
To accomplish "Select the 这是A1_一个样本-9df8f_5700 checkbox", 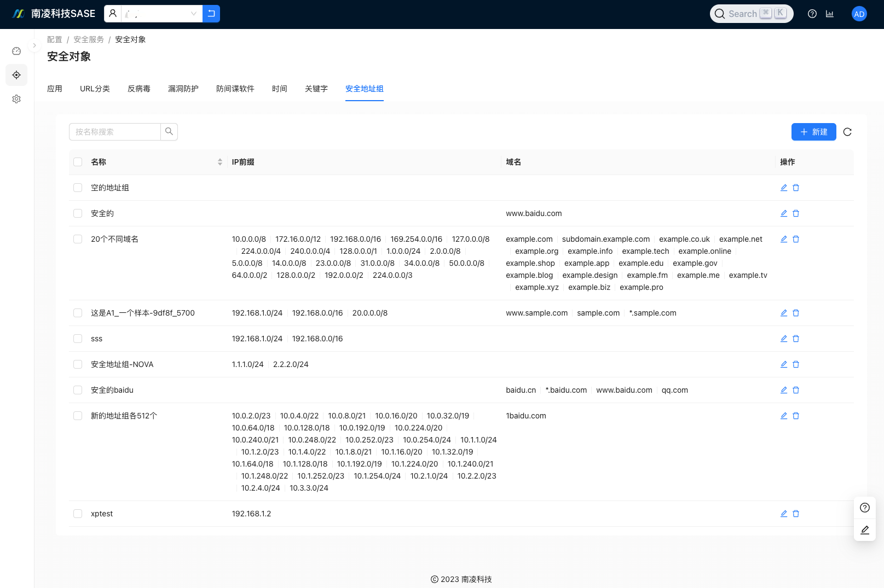I will (x=78, y=313).
